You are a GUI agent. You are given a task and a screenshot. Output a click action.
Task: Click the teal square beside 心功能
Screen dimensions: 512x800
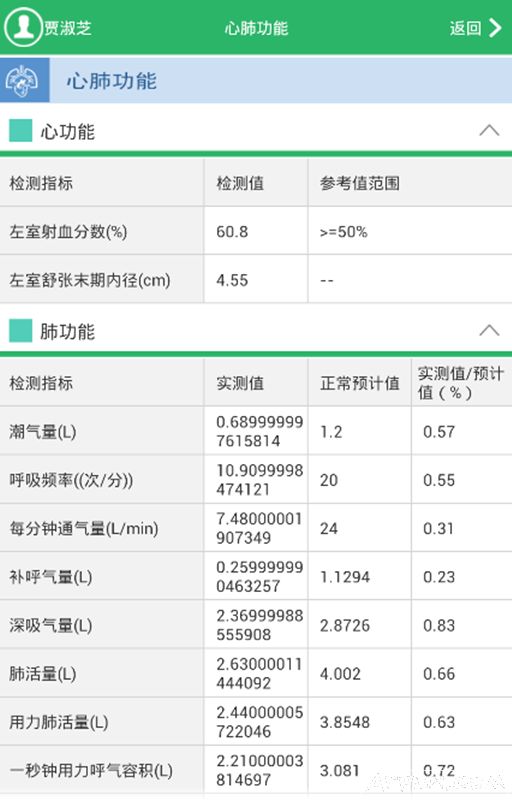[x=20, y=131]
